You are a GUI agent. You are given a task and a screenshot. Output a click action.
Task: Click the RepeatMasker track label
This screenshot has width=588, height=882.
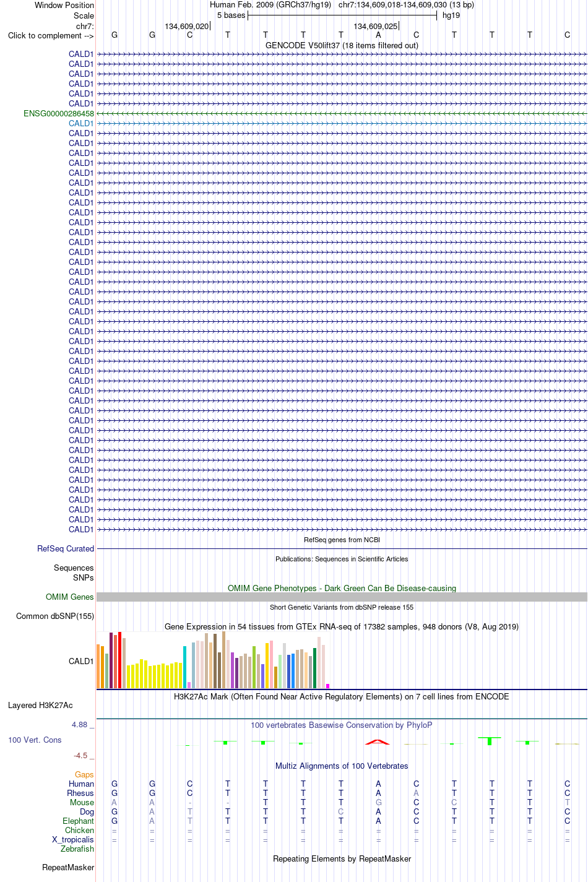click(x=68, y=867)
